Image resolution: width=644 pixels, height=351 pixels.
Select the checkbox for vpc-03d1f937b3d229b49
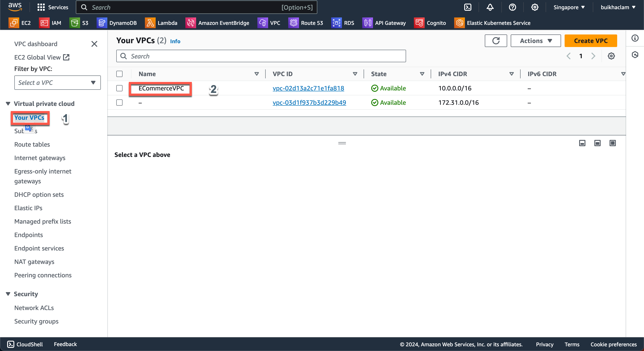[x=119, y=102]
